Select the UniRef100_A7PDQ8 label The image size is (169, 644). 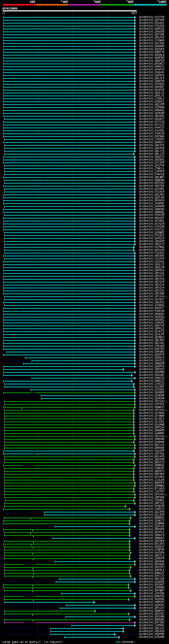152,107
